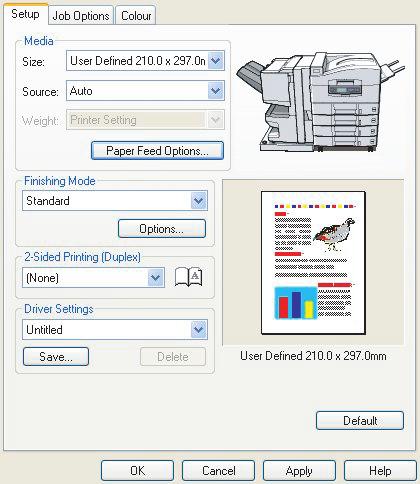The width and height of the screenshot is (420, 484).
Task: Save the current driver settings
Action: point(56,357)
